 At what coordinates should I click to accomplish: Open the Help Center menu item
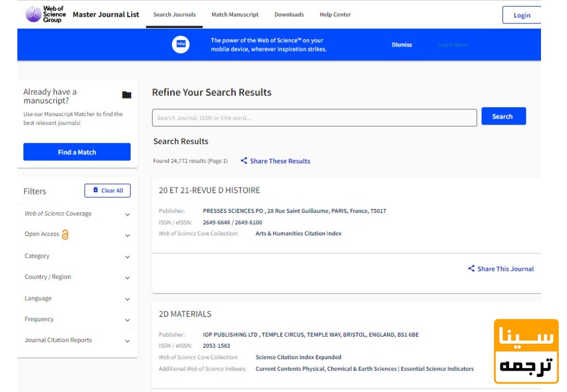pos(335,15)
